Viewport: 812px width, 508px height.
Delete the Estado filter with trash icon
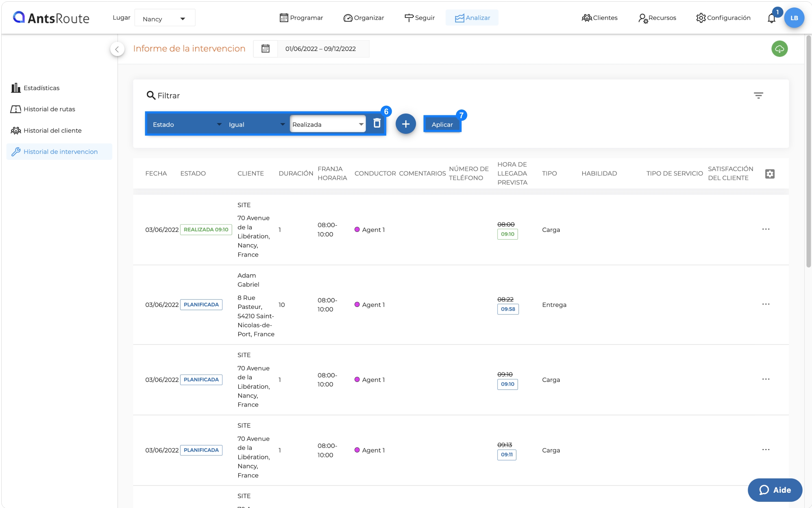click(376, 123)
